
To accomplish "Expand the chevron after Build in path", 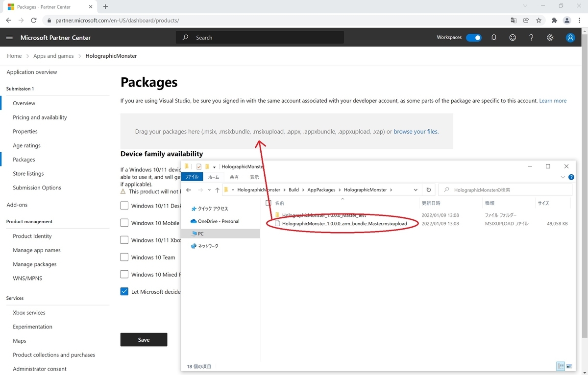I will (x=303, y=190).
